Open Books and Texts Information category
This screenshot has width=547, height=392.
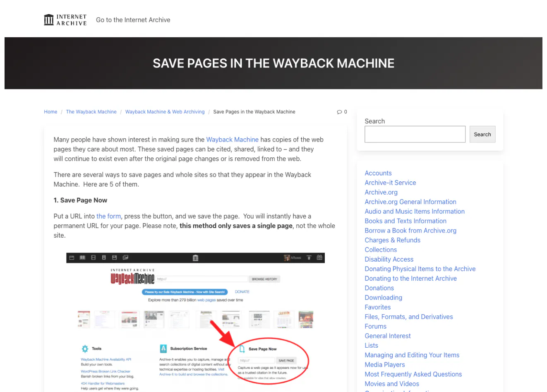click(x=405, y=221)
